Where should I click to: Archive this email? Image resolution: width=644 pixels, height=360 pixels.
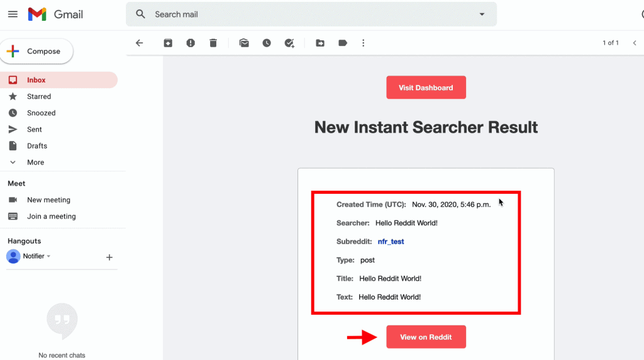[x=168, y=43]
